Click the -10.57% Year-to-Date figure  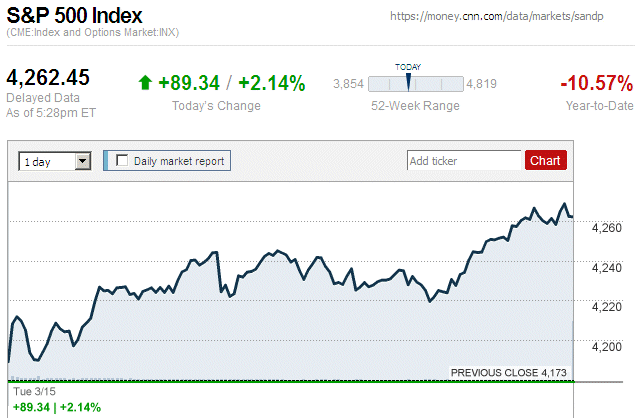click(x=596, y=82)
